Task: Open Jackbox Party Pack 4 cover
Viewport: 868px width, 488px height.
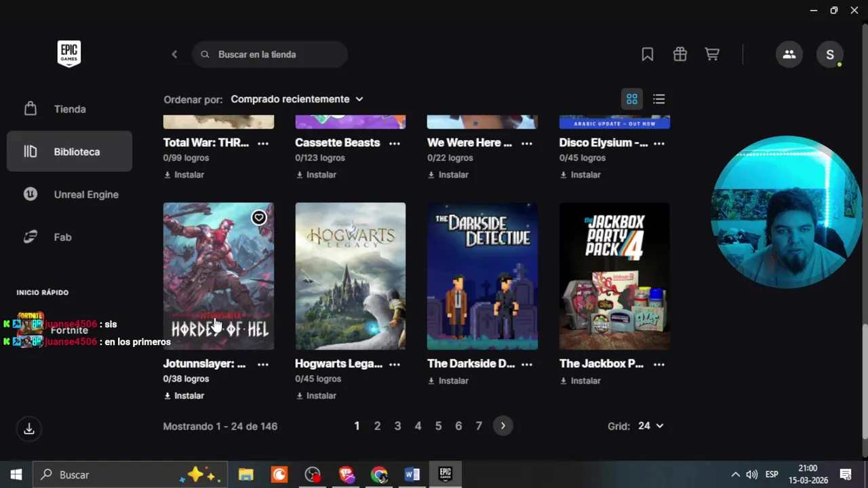Action: (x=614, y=276)
